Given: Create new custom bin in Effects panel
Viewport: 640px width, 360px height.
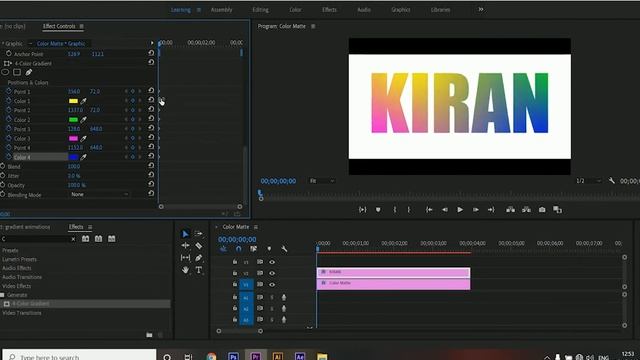Looking at the screenshot, I should pos(149,335).
